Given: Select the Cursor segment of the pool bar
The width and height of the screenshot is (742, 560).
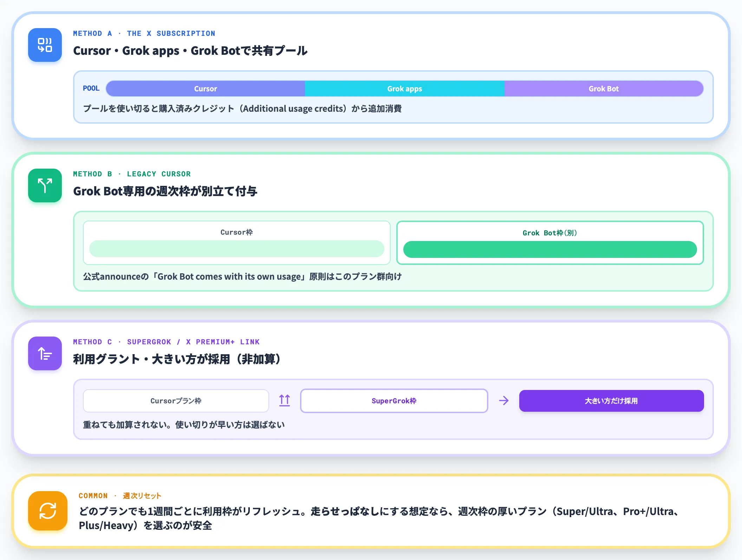Looking at the screenshot, I should click(206, 89).
